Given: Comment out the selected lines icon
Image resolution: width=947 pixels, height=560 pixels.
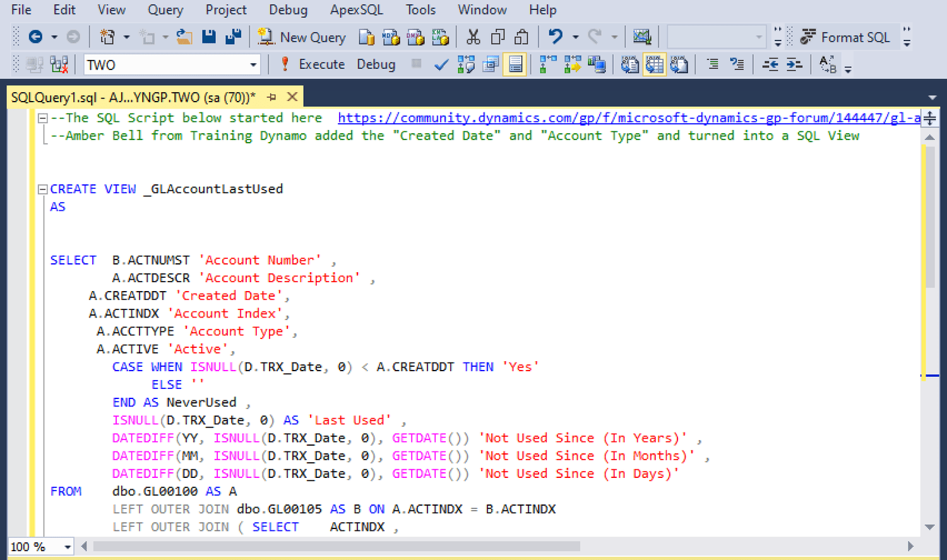Looking at the screenshot, I should (x=713, y=64).
